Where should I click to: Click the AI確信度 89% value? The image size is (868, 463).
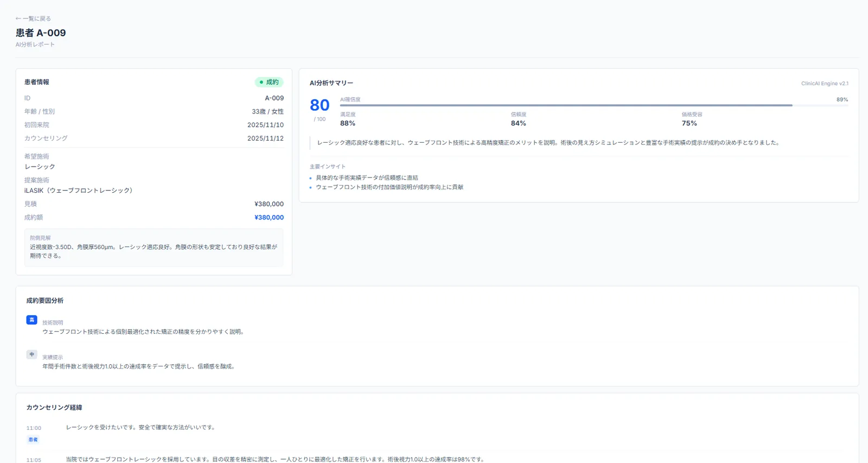pos(842,99)
